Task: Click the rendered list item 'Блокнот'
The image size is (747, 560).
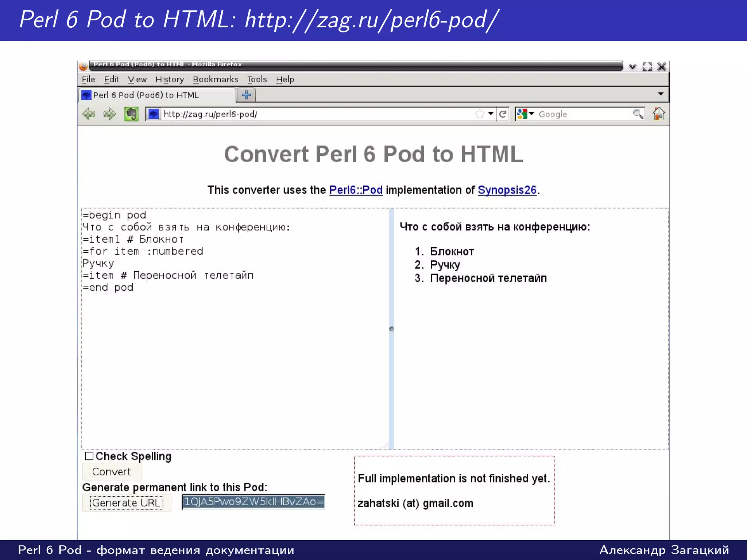Action: (x=452, y=251)
